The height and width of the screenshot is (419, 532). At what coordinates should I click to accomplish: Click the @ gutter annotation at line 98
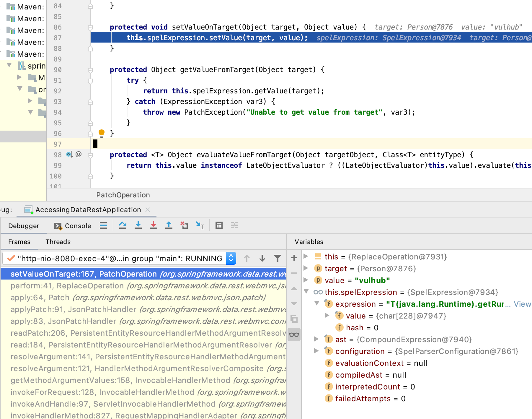click(79, 154)
